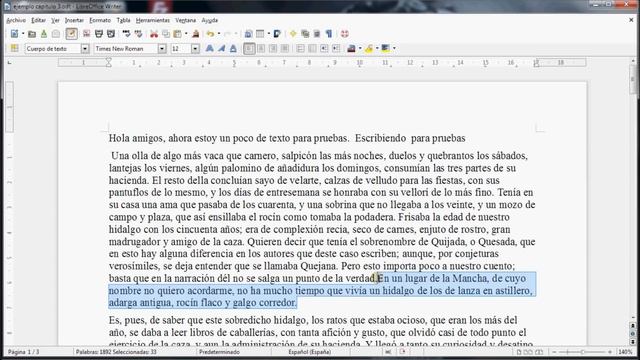The image size is (640, 360).
Task: Open the Herramientas menu
Action: coord(153,20)
